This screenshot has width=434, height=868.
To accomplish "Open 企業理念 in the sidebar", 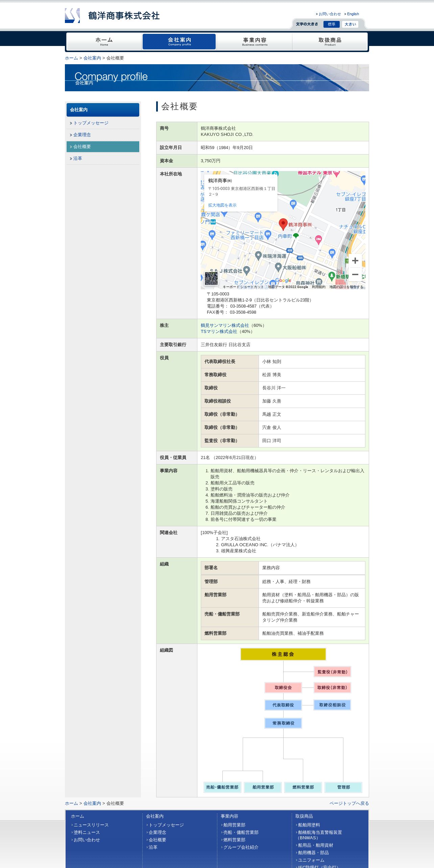I will tap(82, 135).
